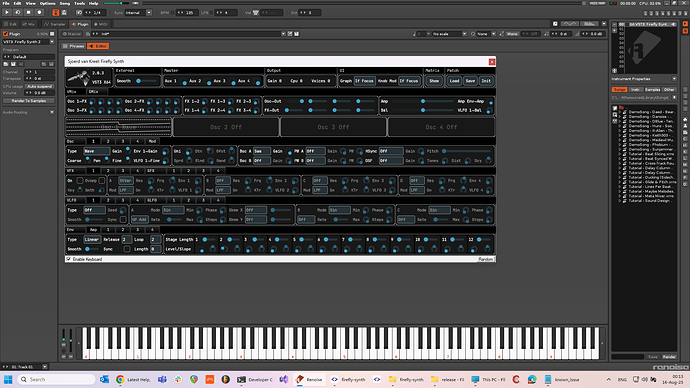Open the No scale dropdown
Viewport: 690px width, 388px height.
coord(449,34)
